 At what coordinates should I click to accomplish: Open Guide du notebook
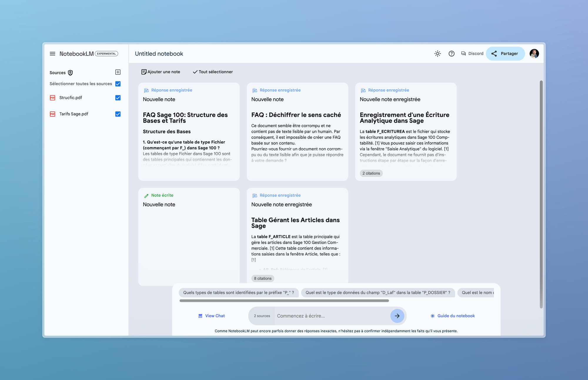click(x=452, y=316)
